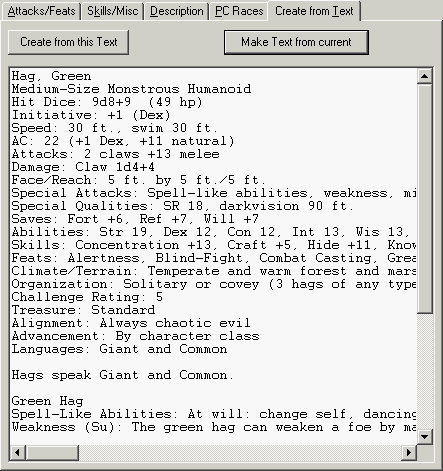443x471 pixels.
Task: Click the horizontal scrollbar right arrow
Action: (x=409, y=452)
